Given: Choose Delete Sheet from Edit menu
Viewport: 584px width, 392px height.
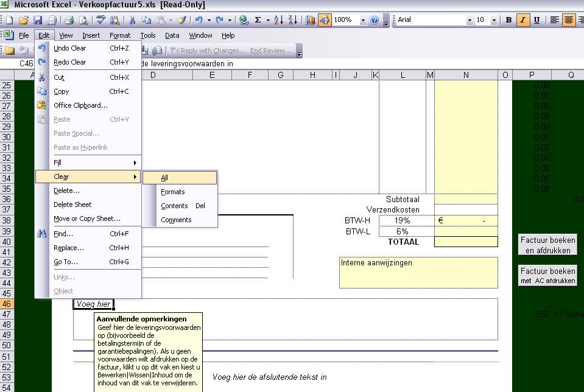Looking at the screenshot, I should point(72,205).
